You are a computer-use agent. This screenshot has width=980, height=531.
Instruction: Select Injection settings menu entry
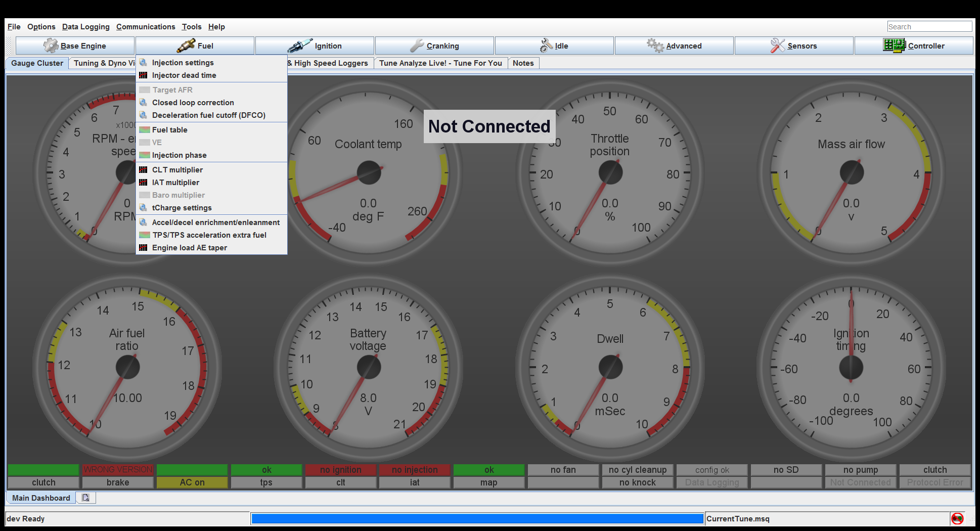click(211, 63)
